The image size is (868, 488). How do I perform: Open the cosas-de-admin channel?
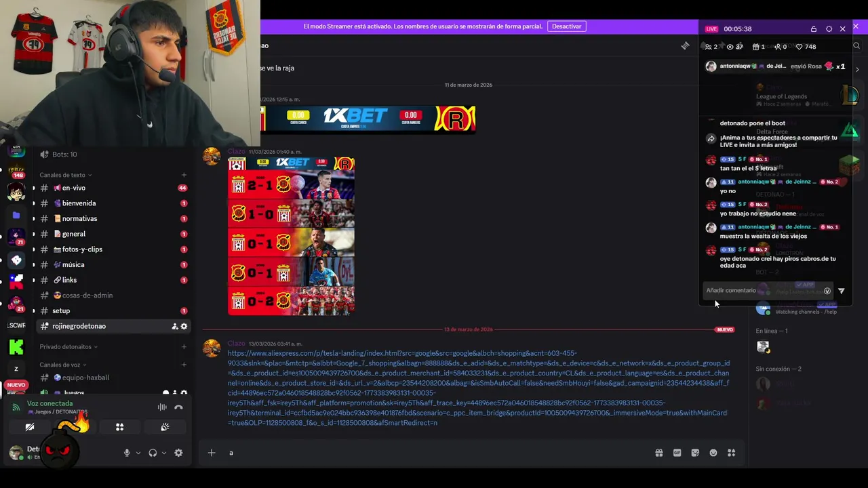pos(113,296)
